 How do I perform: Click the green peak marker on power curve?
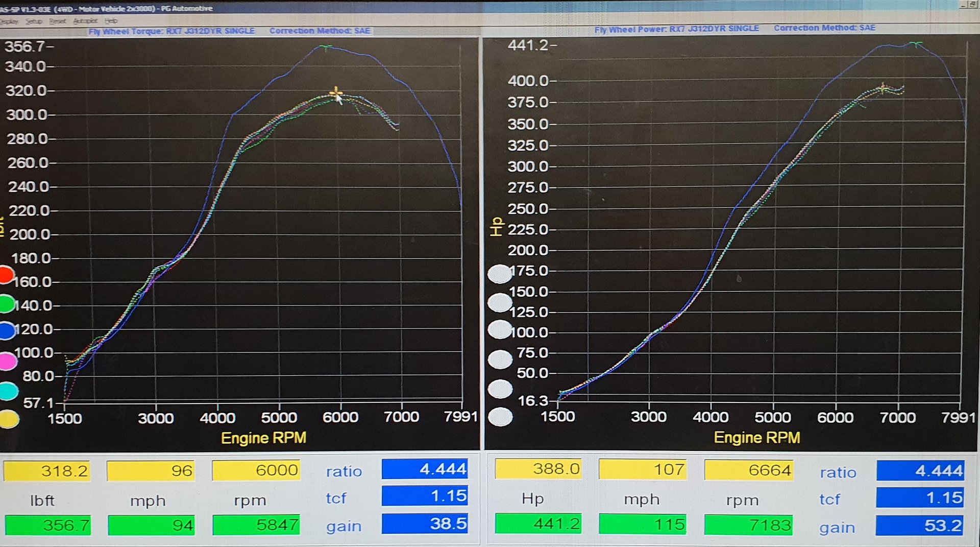click(916, 44)
